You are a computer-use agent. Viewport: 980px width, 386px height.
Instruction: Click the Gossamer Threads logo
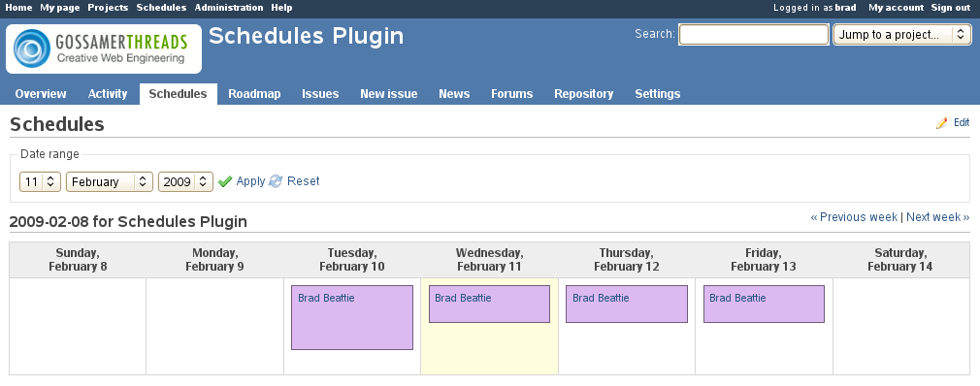tap(104, 49)
